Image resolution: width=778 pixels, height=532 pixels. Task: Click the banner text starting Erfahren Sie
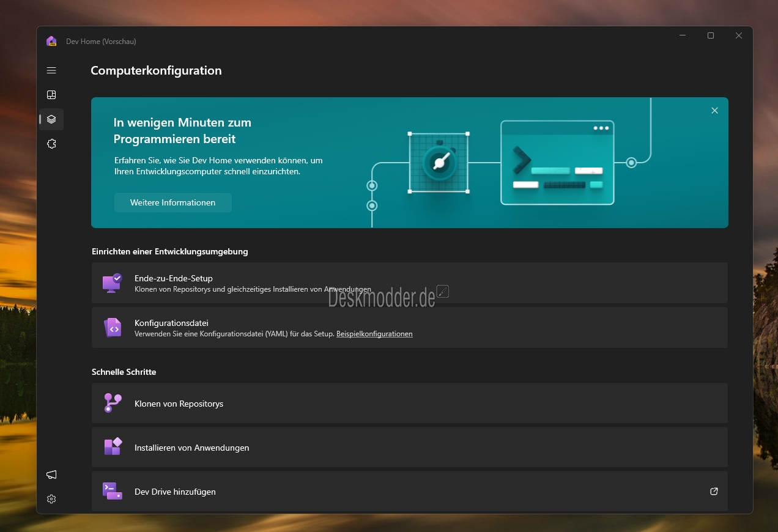click(x=218, y=166)
